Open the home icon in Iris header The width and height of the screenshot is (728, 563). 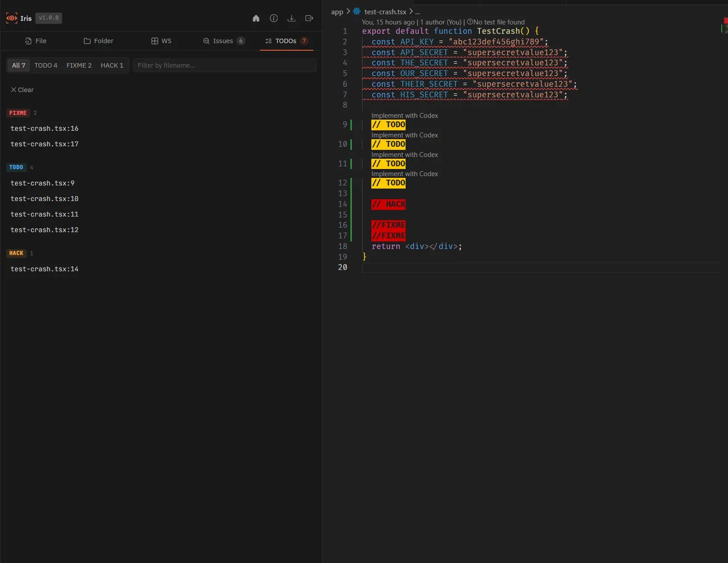tap(256, 18)
